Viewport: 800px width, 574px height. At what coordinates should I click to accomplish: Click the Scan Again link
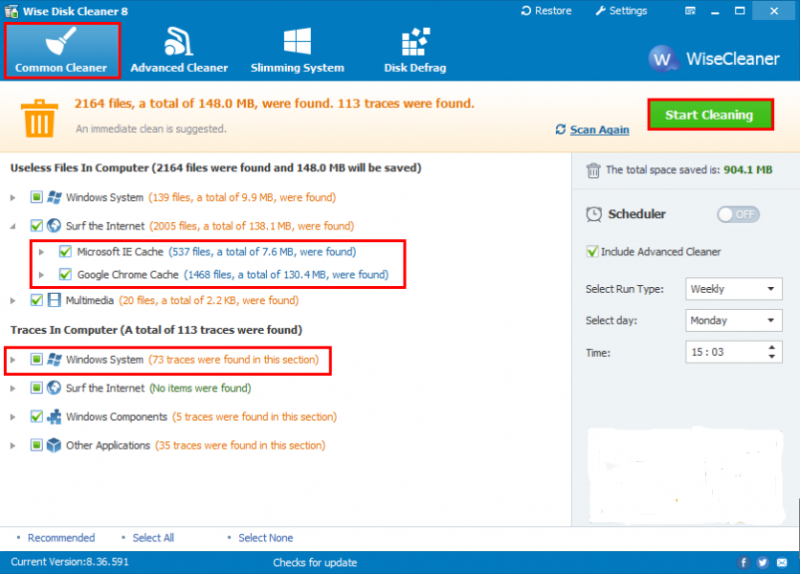click(x=599, y=130)
